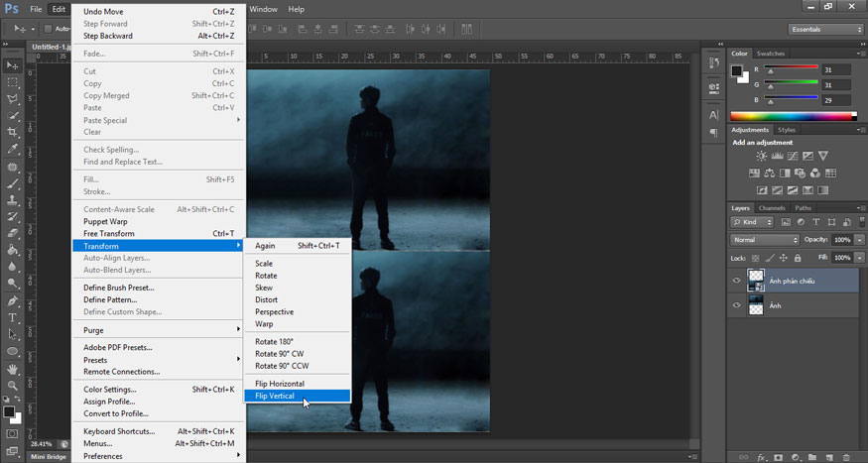The height and width of the screenshot is (463, 868).
Task: Click the B value input field
Action: (836, 100)
